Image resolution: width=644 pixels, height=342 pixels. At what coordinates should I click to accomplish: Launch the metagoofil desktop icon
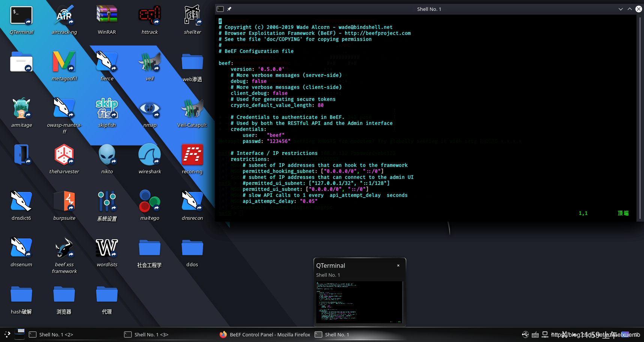click(64, 66)
